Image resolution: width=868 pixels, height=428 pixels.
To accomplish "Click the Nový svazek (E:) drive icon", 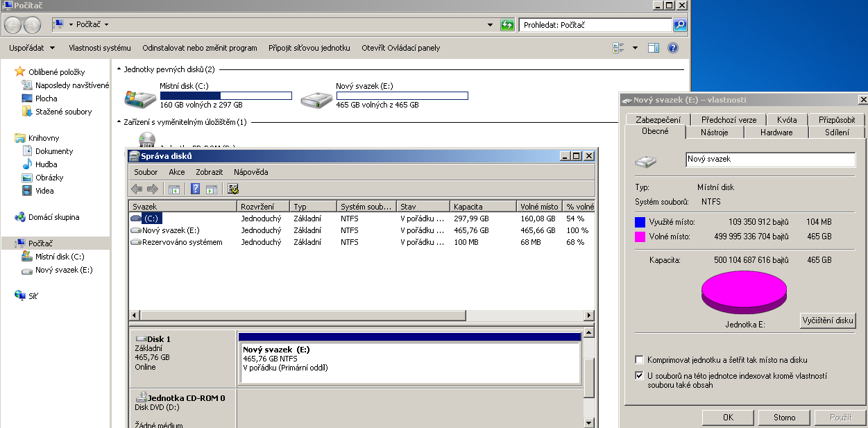I will coord(316,98).
